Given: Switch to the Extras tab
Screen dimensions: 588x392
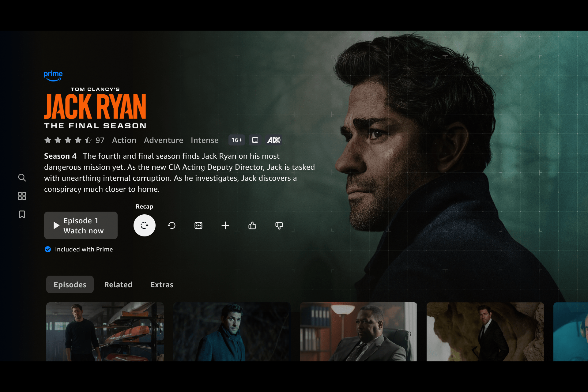Looking at the screenshot, I should 162,285.
